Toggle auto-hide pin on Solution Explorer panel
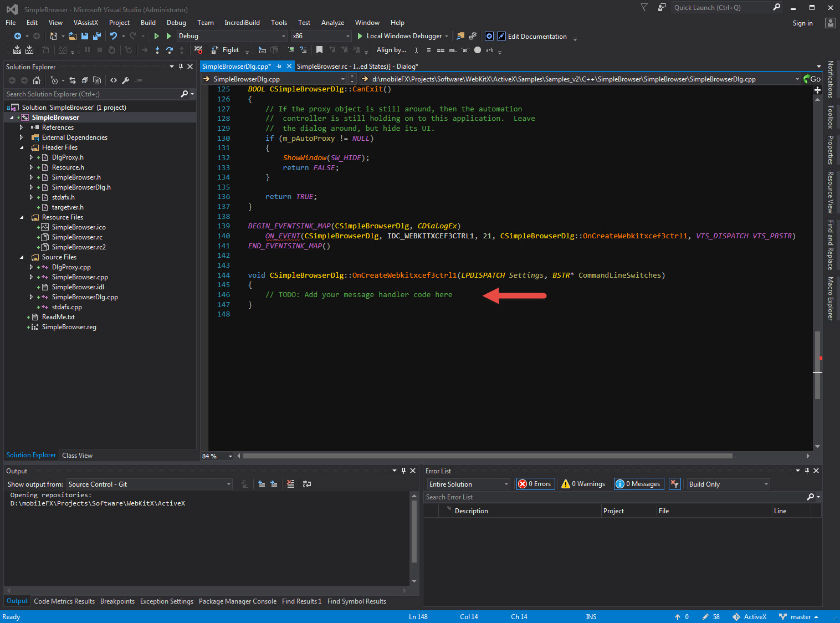Screen dimensions: 840x623 point(181,67)
